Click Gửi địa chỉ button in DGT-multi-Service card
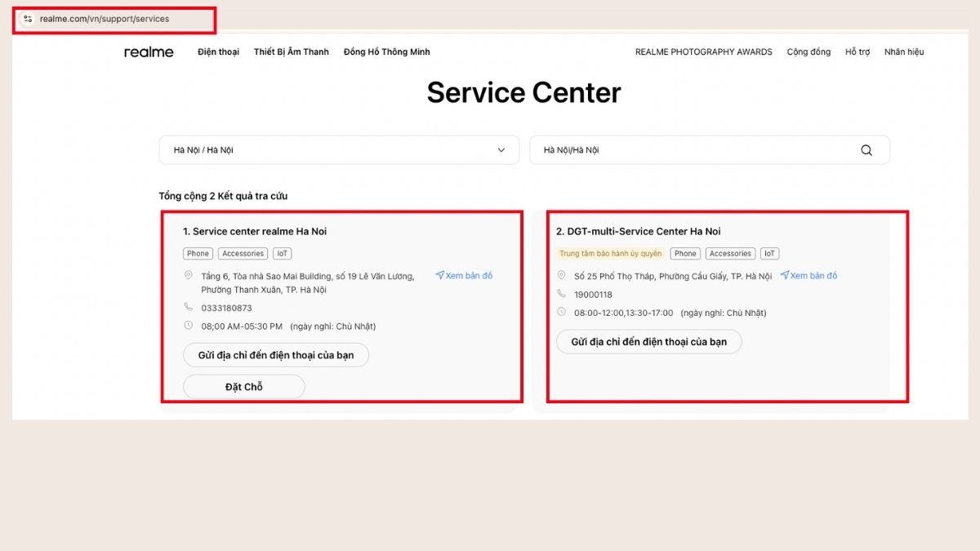Viewport: 980px width, 551px height. pos(649,342)
